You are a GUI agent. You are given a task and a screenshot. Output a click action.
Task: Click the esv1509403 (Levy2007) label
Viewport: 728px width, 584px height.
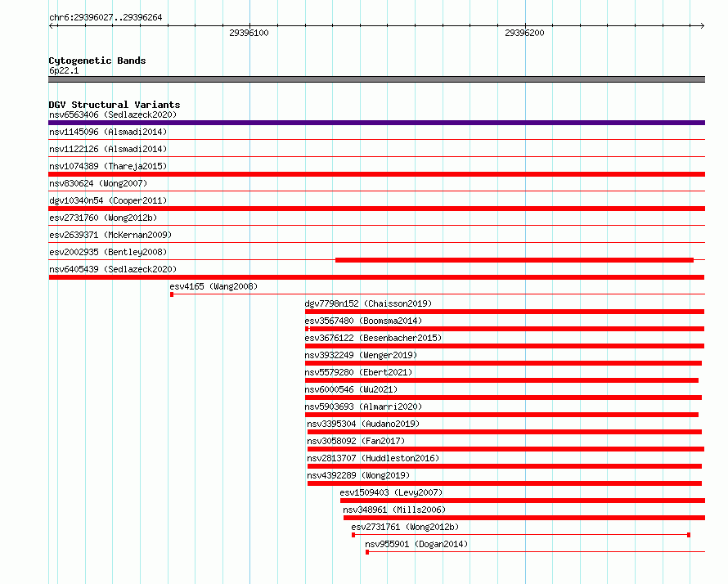(391, 492)
